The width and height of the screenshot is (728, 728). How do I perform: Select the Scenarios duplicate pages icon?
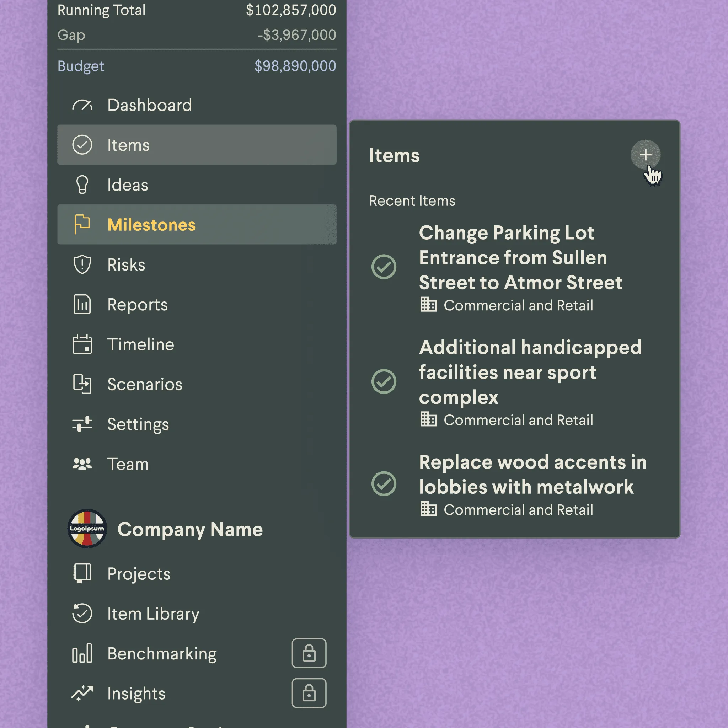(82, 385)
